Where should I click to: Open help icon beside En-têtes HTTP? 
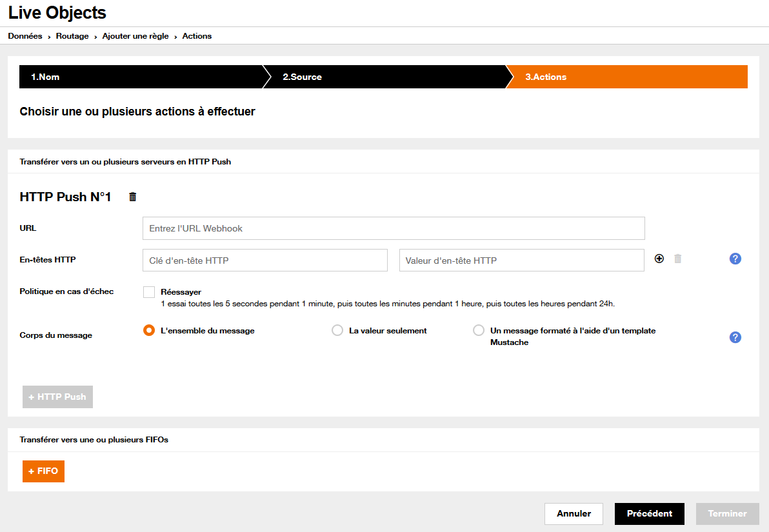click(735, 258)
